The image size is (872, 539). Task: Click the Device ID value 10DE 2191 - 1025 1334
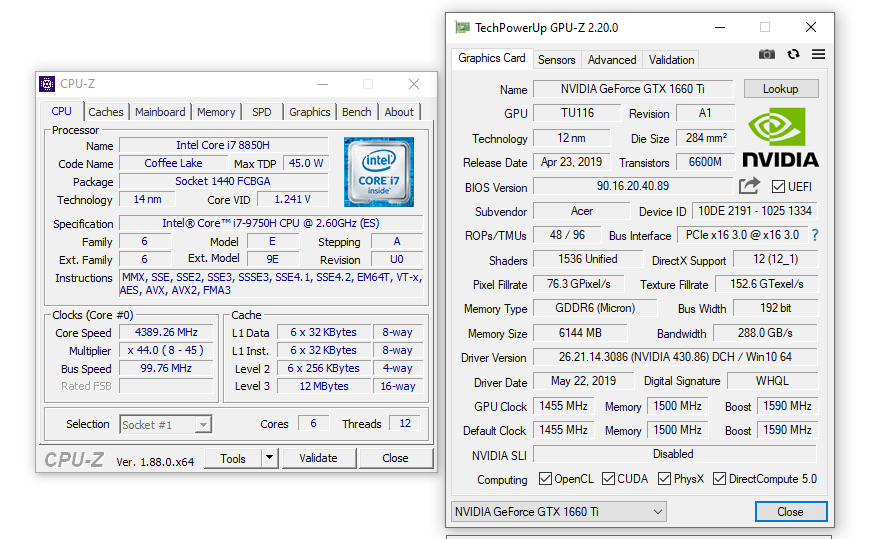pos(755,211)
